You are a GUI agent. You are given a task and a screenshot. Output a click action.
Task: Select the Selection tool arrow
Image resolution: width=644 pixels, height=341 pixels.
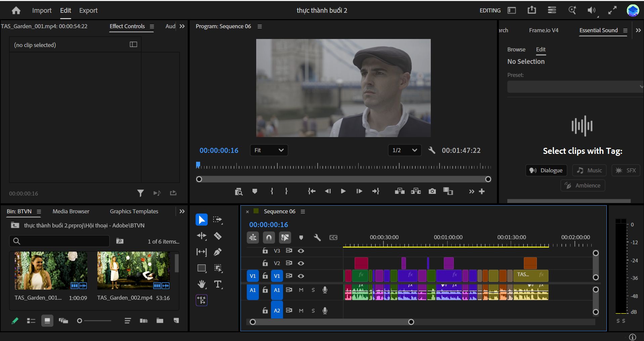201,220
